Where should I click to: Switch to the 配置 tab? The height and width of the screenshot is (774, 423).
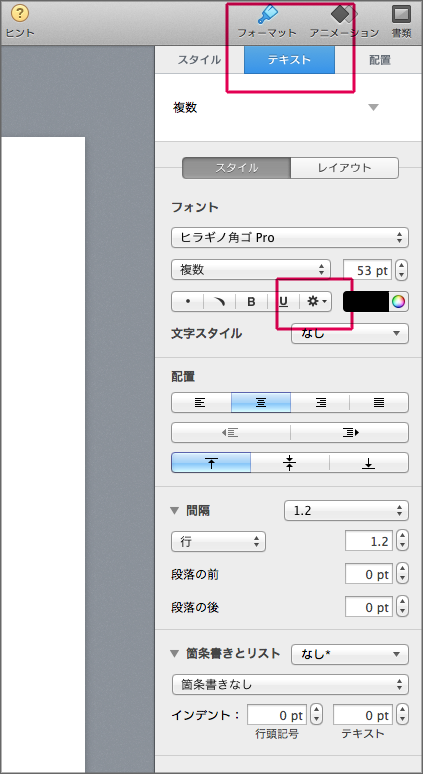pos(380,60)
